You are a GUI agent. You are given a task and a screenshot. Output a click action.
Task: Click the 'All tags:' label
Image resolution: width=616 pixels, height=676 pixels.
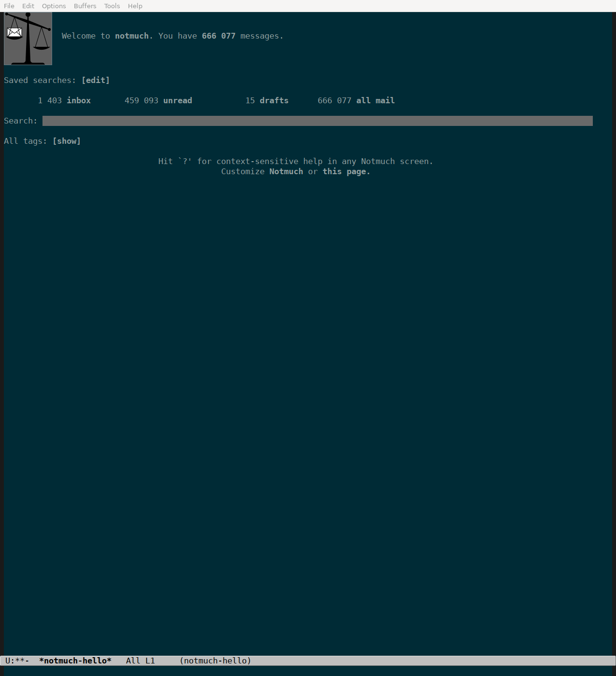pos(26,141)
